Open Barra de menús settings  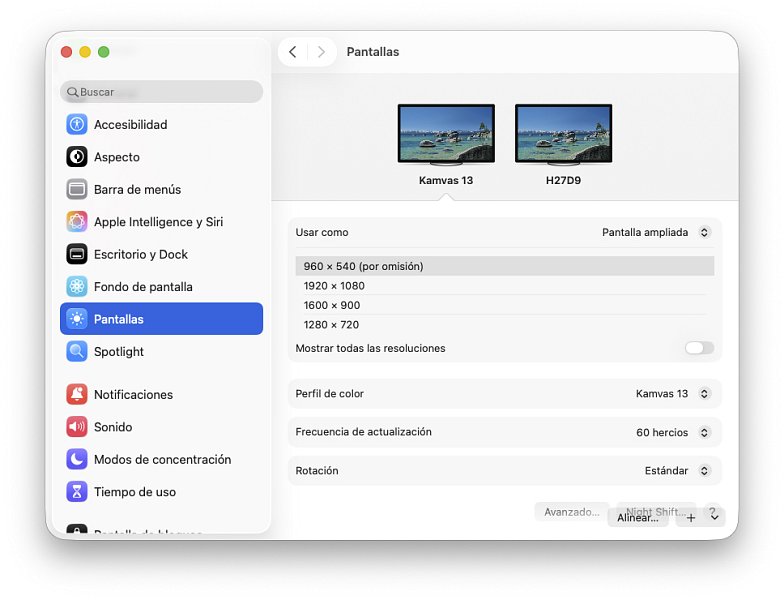(x=137, y=189)
